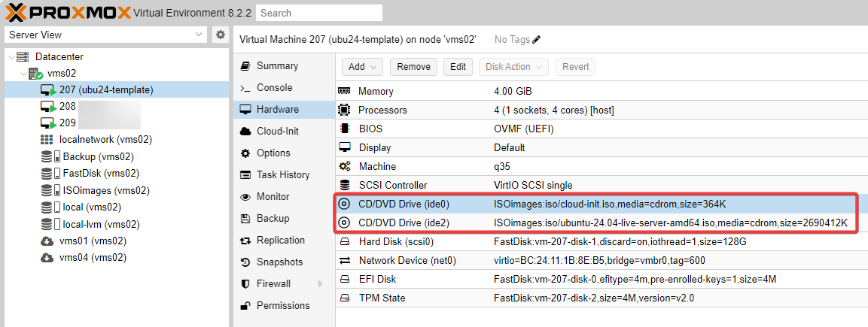Click the Search input field
The width and height of the screenshot is (868, 327).
pos(318,13)
